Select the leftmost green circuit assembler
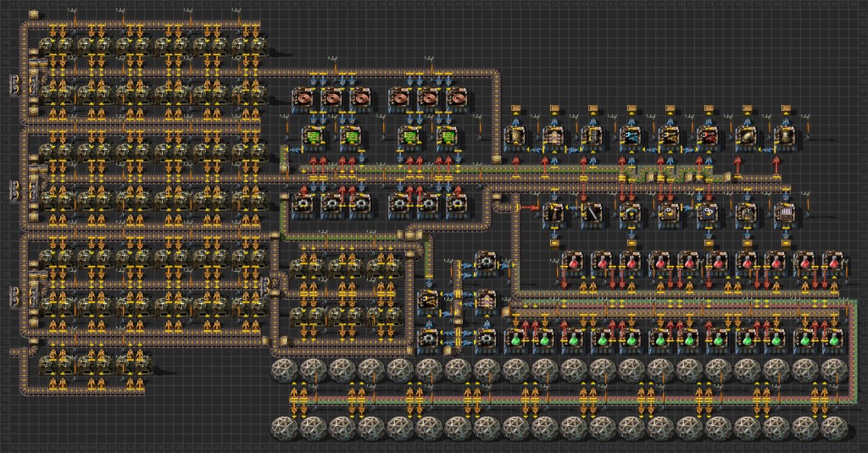Image resolution: width=868 pixels, height=453 pixels. 312,135
